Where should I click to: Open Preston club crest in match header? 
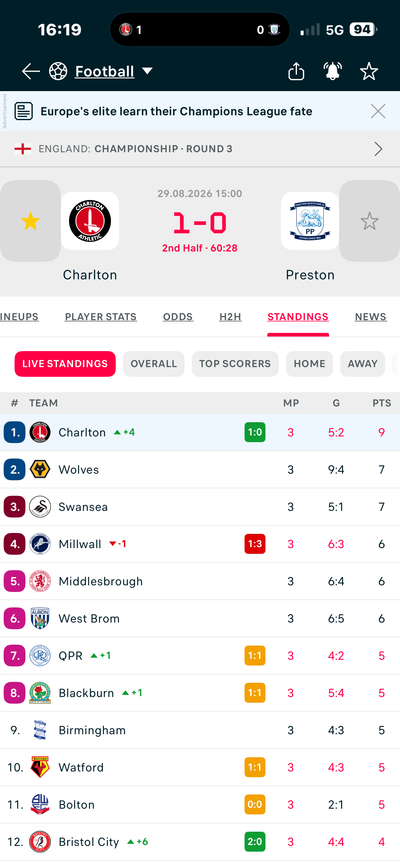(x=310, y=221)
